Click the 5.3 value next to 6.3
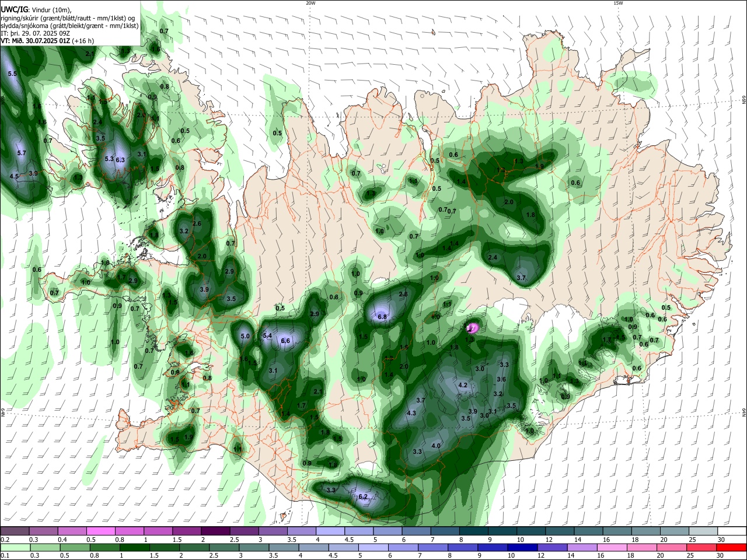This screenshot has width=747, height=560. pos(109,159)
